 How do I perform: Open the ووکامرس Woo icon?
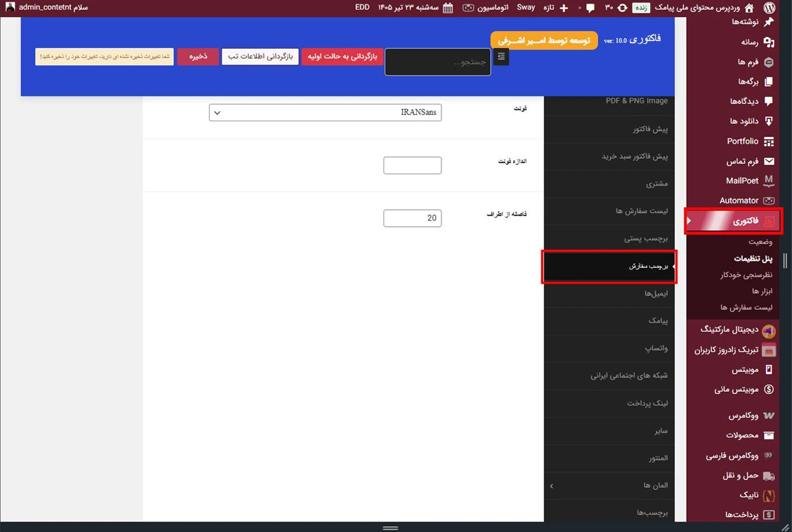point(768,416)
